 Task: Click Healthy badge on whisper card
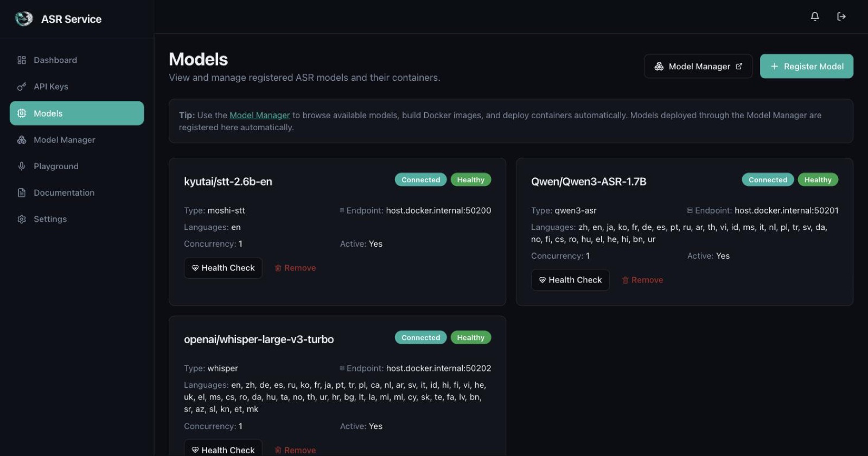[471, 337]
